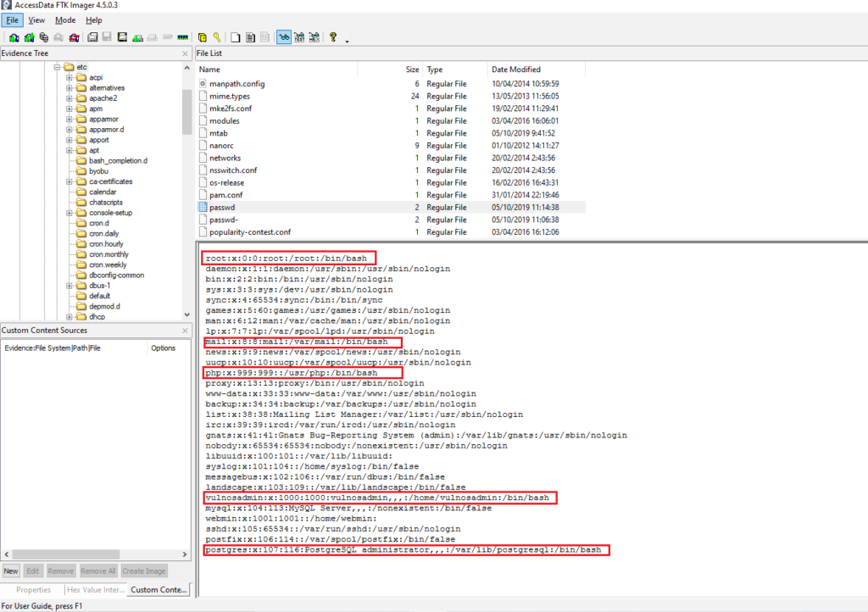Toggle automatic view mode glasses icon
Viewport: 868px width, 612px height.
pyautogui.click(x=284, y=36)
